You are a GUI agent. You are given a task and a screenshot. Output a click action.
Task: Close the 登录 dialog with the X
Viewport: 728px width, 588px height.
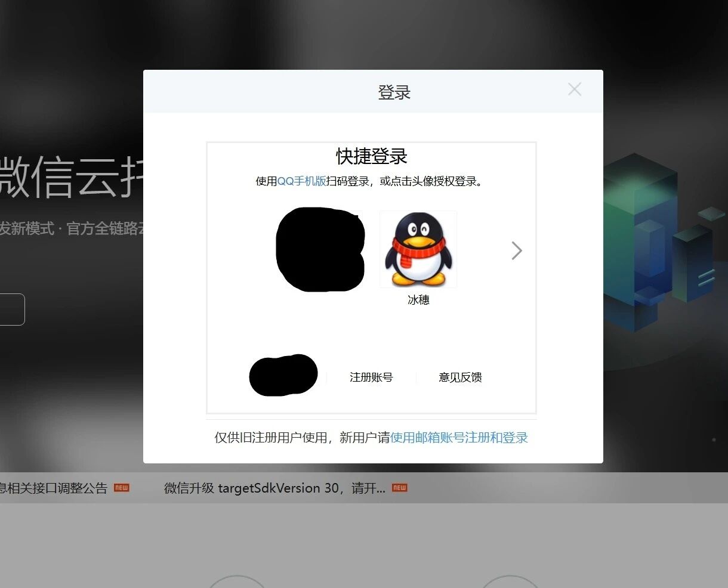pyautogui.click(x=575, y=89)
